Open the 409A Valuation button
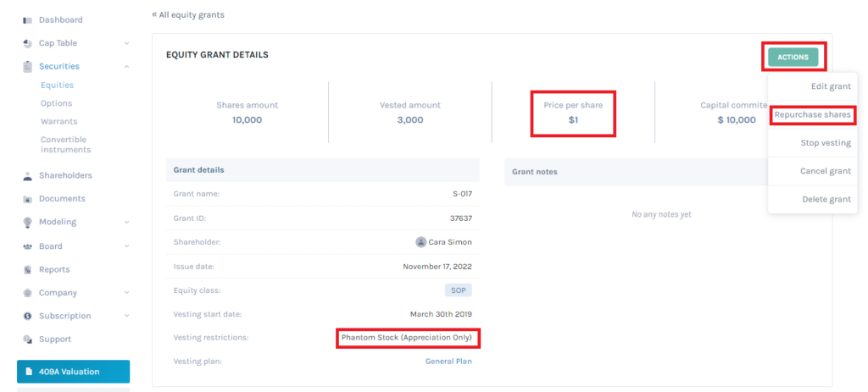Viewport: 868px width, 392px height. click(x=73, y=372)
